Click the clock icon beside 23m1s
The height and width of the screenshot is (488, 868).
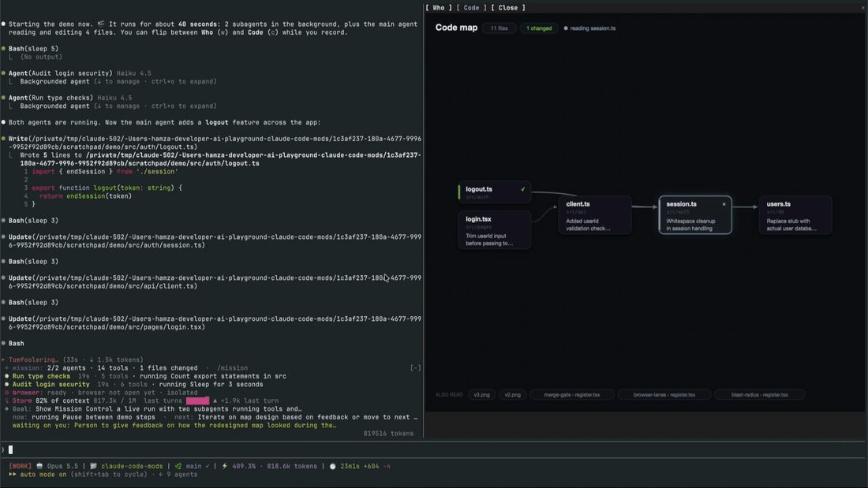[333, 467]
